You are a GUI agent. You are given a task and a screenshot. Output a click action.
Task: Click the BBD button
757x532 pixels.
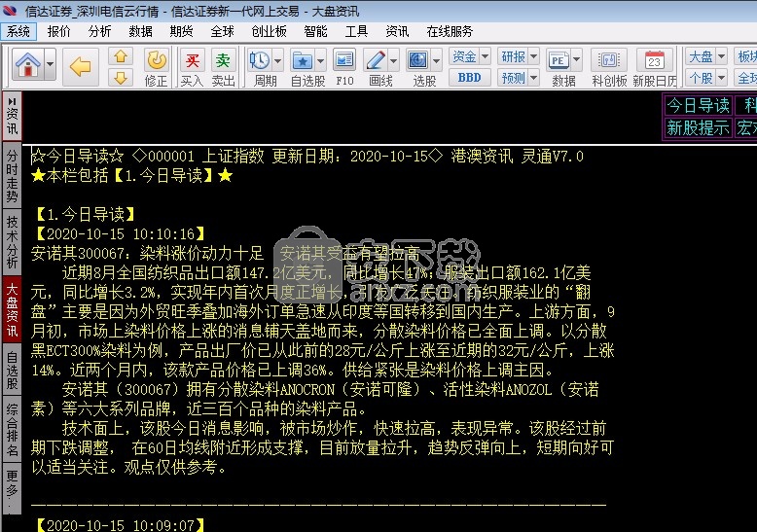coord(470,77)
